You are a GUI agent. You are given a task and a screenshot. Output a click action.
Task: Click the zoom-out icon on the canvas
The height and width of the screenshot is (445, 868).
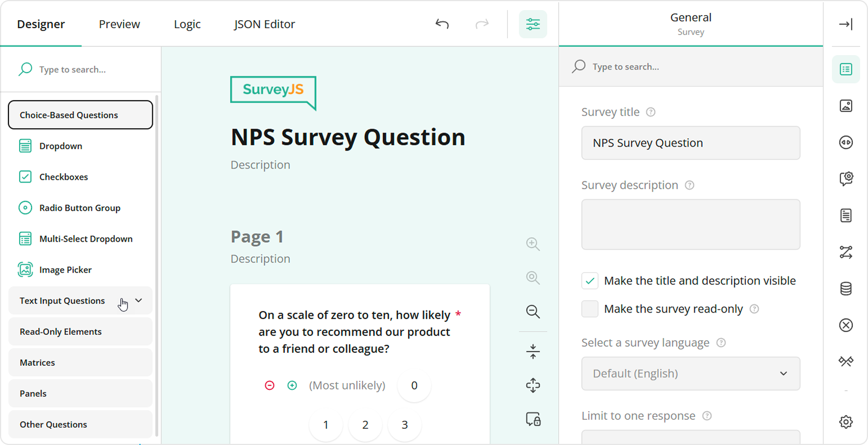pos(532,312)
